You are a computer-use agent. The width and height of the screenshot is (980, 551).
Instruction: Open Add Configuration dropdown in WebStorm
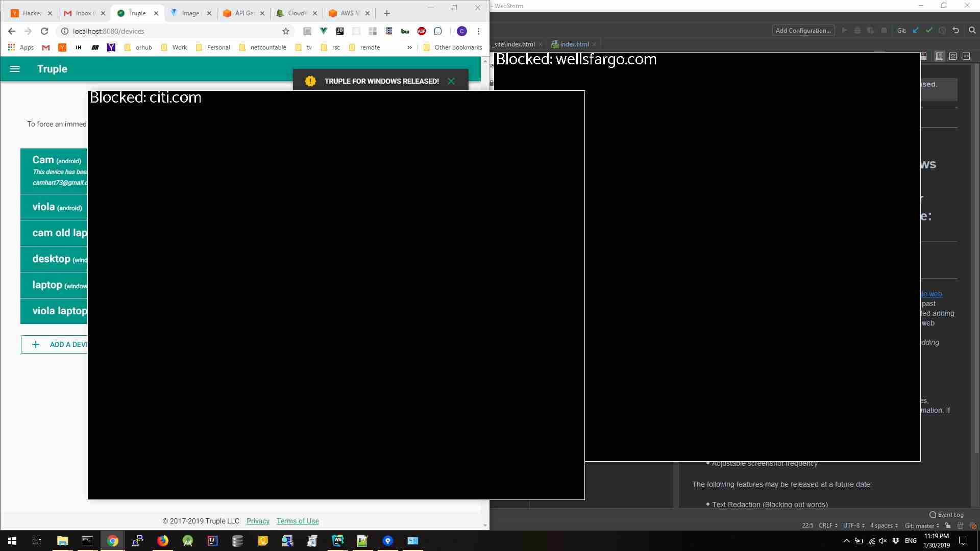coord(803,31)
